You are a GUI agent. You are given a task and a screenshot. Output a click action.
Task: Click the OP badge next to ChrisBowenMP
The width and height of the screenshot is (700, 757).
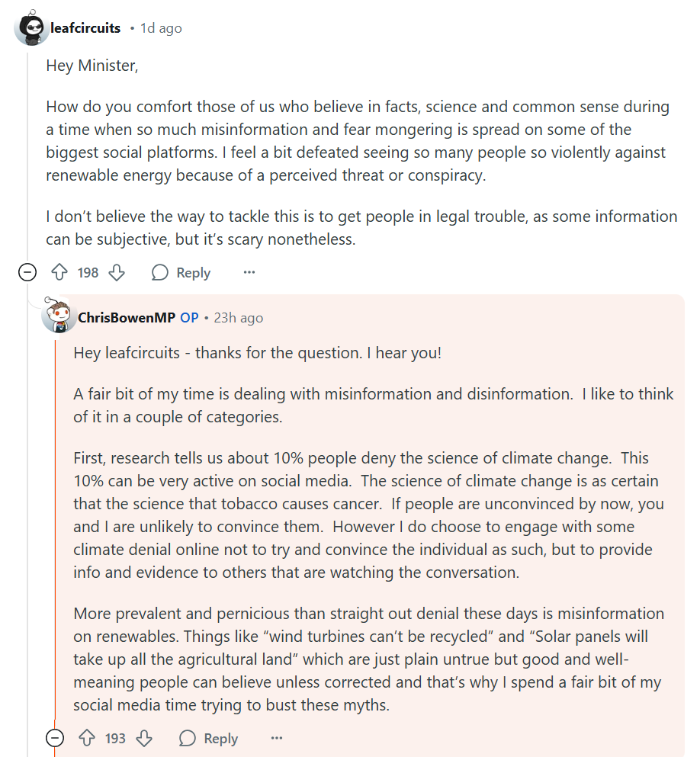tap(189, 317)
